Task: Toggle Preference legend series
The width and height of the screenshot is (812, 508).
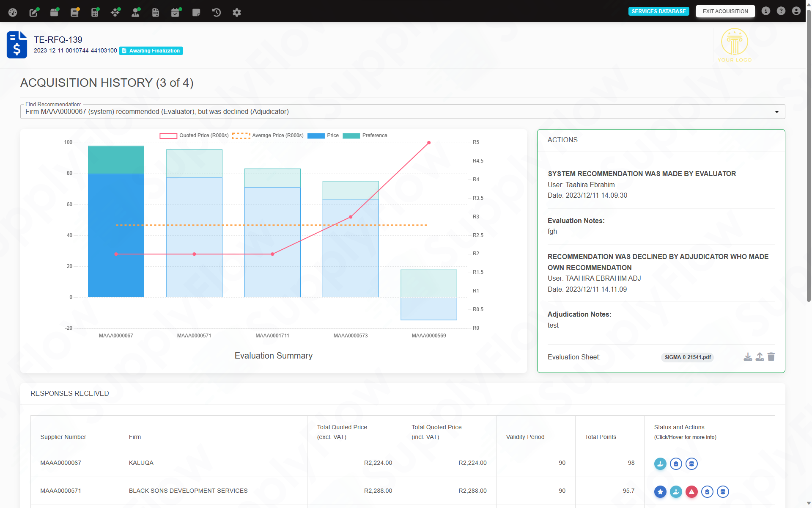Action: (x=365, y=135)
